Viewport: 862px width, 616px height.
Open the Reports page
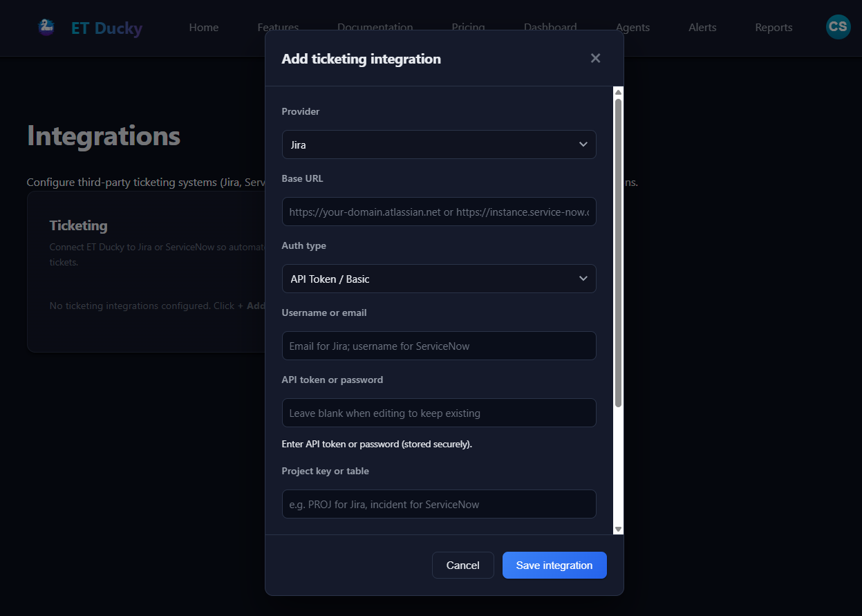tap(774, 28)
